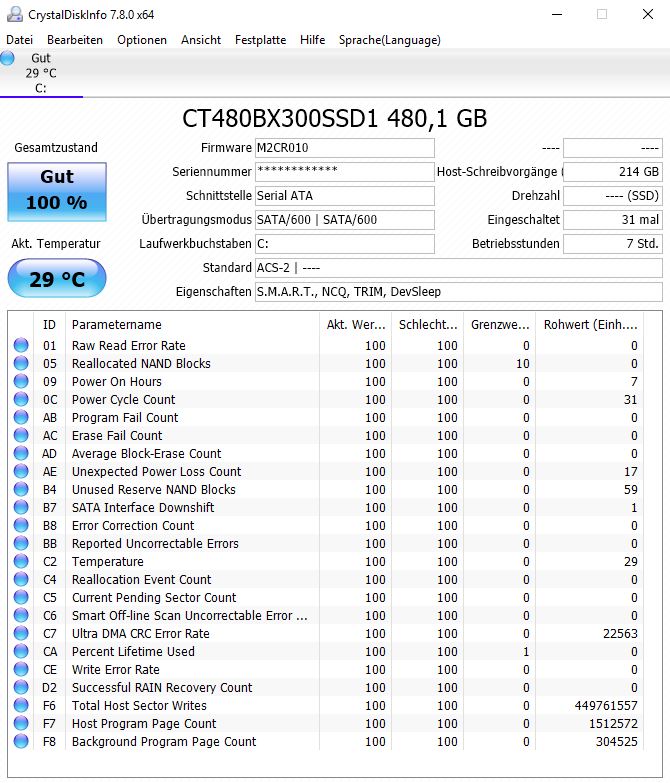Screen dimensions: 670x783
Task: Click the 29 °C temperature button
Action: coord(57,279)
